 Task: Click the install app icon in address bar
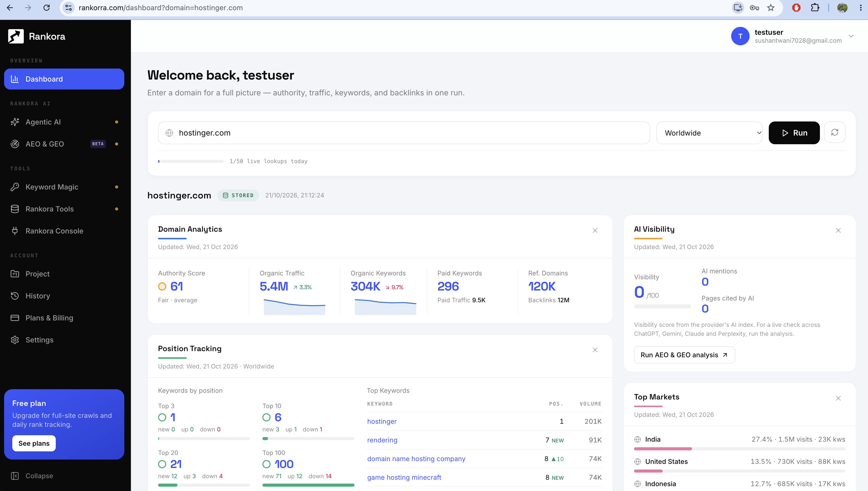coord(738,7)
